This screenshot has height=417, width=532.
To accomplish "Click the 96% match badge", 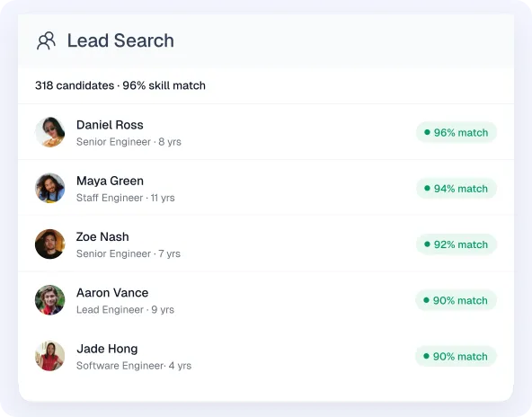I will click(x=457, y=132).
